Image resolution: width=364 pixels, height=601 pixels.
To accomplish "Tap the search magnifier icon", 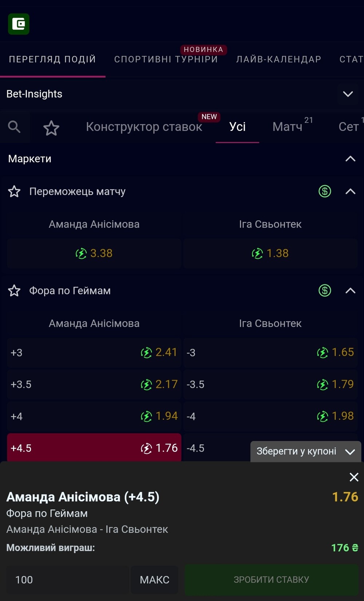I will tap(14, 127).
